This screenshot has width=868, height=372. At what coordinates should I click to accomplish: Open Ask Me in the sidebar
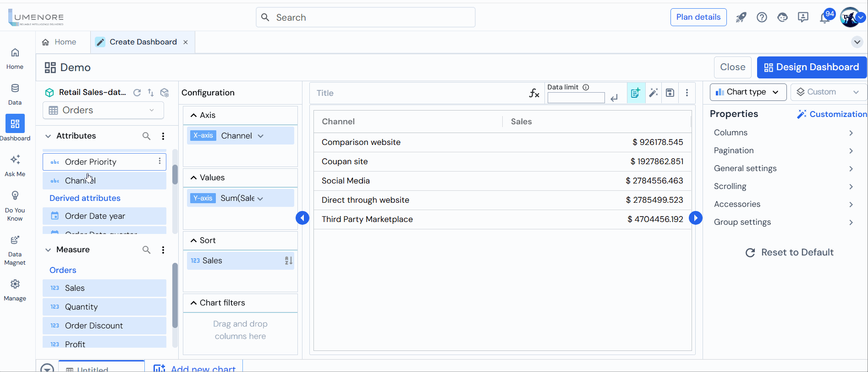(x=15, y=165)
